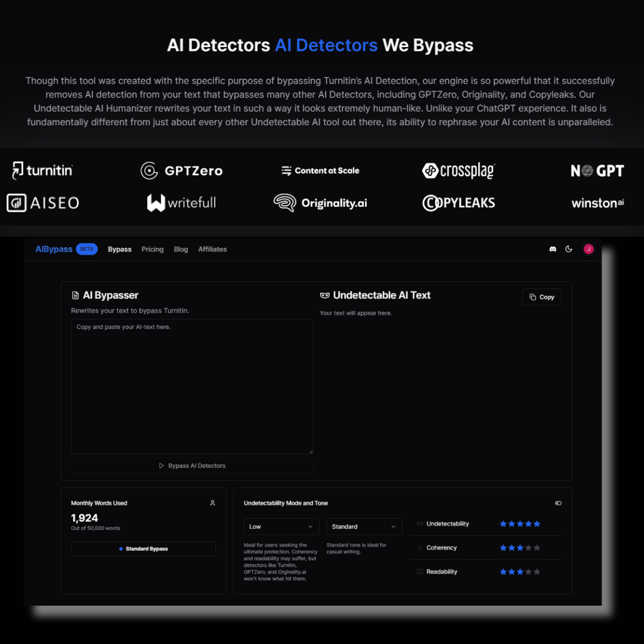Click the Copyleaks logo
The width and height of the screenshot is (644, 644).
[x=459, y=203]
